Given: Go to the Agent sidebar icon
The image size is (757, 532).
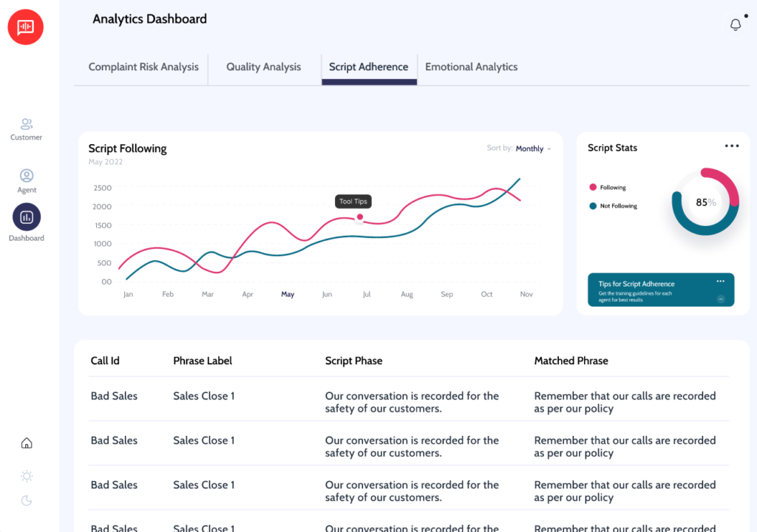Looking at the screenshot, I should tap(27, 176).
